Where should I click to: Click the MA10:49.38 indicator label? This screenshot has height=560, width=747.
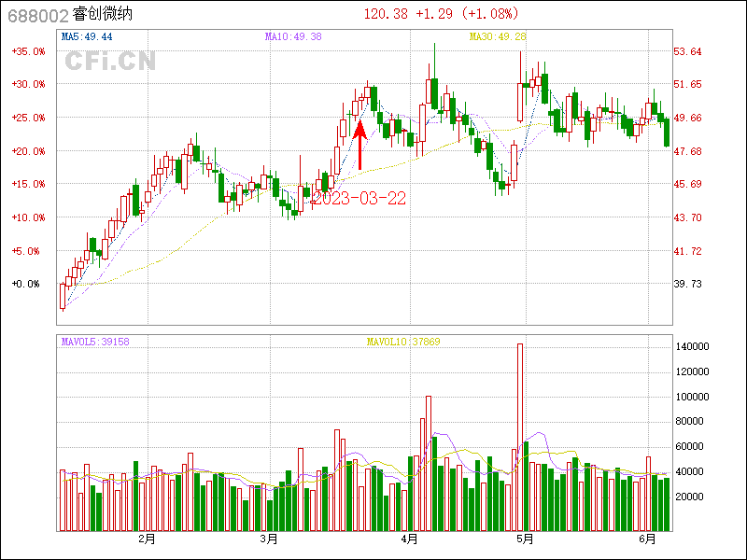click(293, 36)
